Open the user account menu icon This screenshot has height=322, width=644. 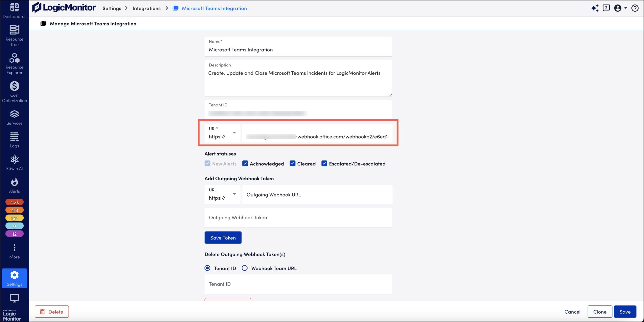pyautogui.click(x=618, y=8)
